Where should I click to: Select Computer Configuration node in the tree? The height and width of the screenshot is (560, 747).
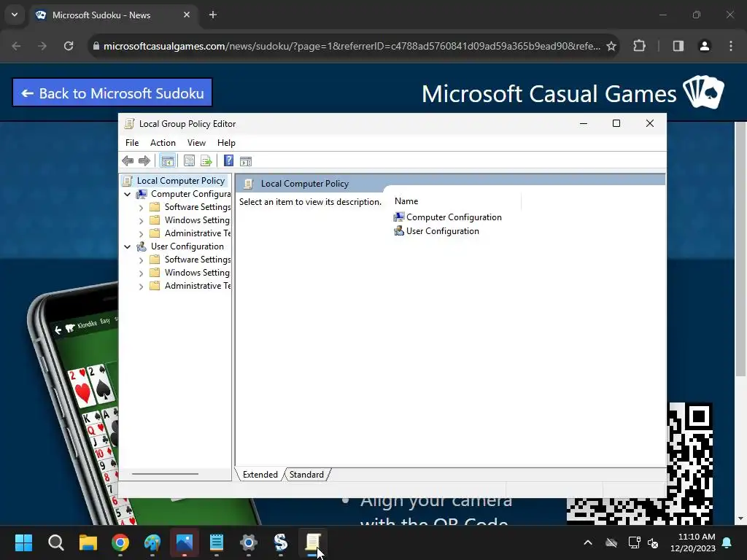190,194
